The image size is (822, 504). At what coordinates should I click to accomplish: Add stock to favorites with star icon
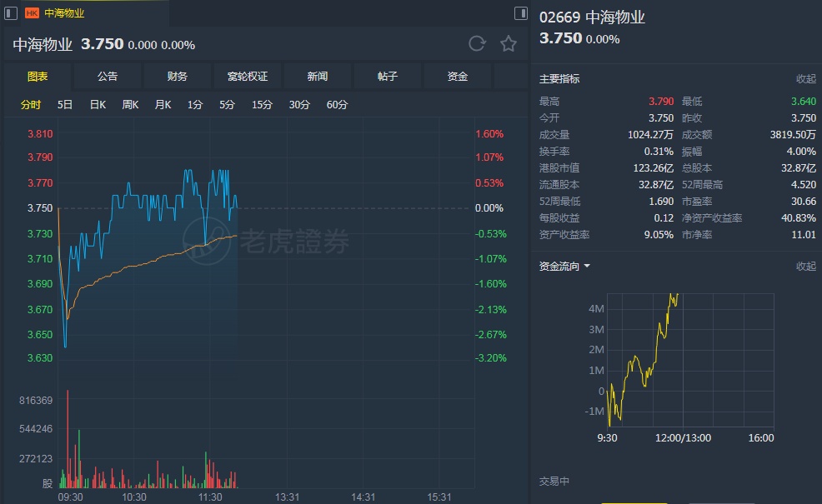[x=508, y=44]
